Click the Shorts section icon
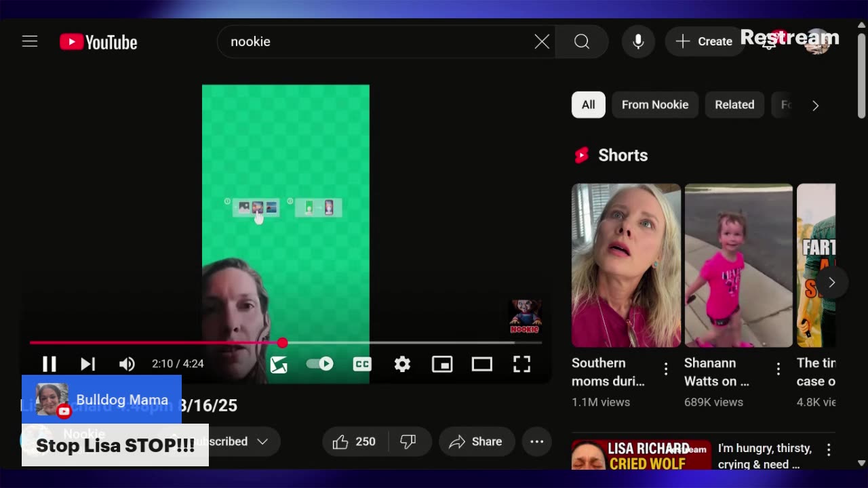The image size is (868, 488). (x=581, y=156)
